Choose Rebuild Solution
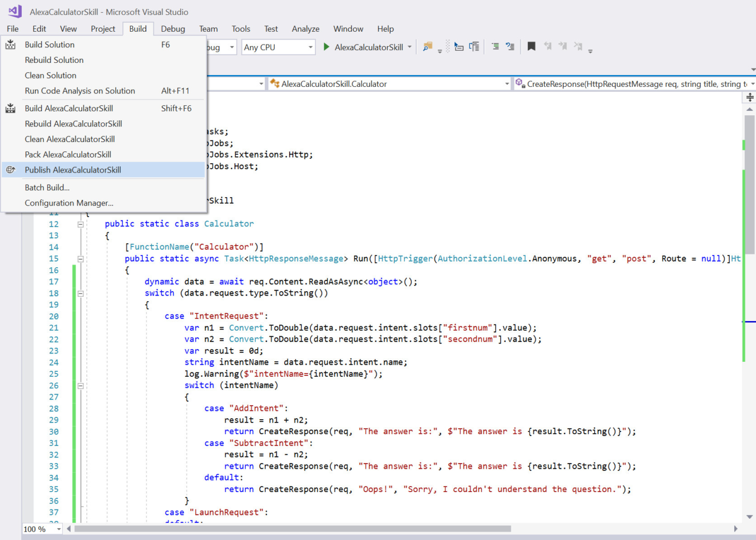Image resolution: width=756 pixels, height=540 pixels. [54, 60]
